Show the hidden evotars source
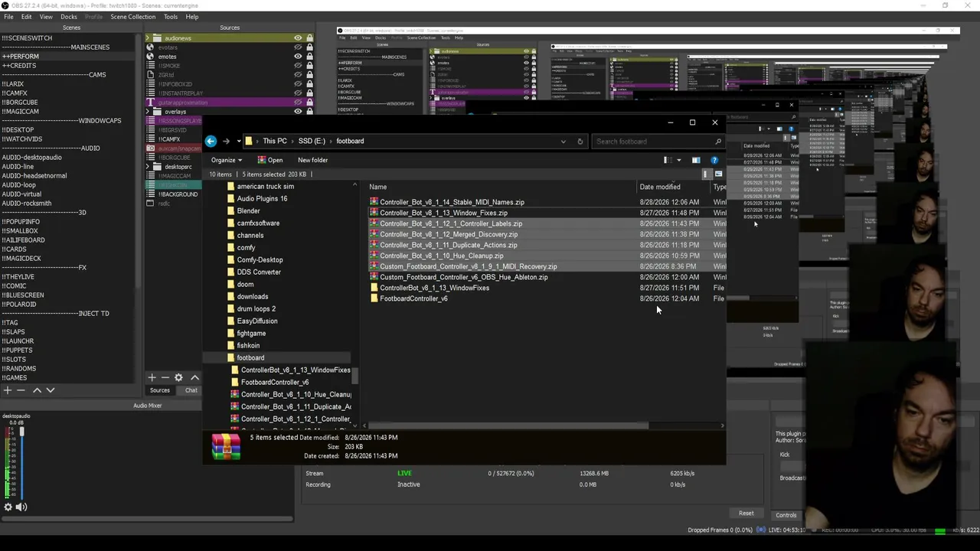980x551 pixels. (298, 47)
